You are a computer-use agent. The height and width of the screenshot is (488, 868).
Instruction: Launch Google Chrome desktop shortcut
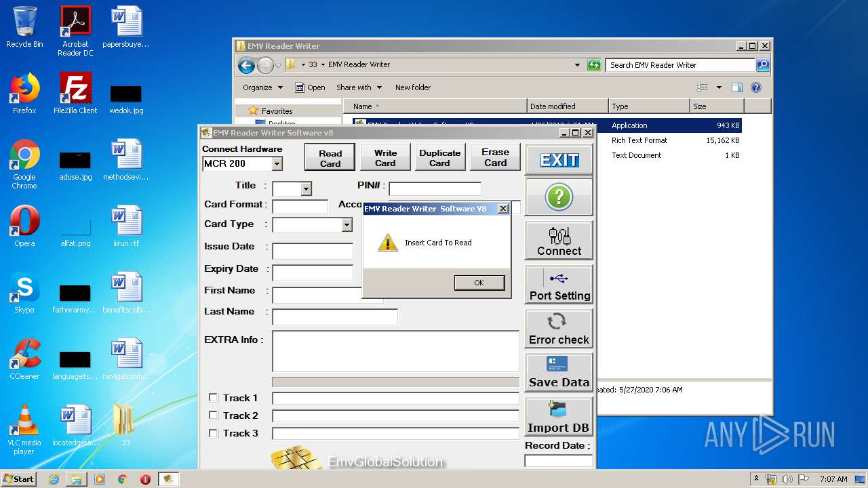click(x=24, y=164)
